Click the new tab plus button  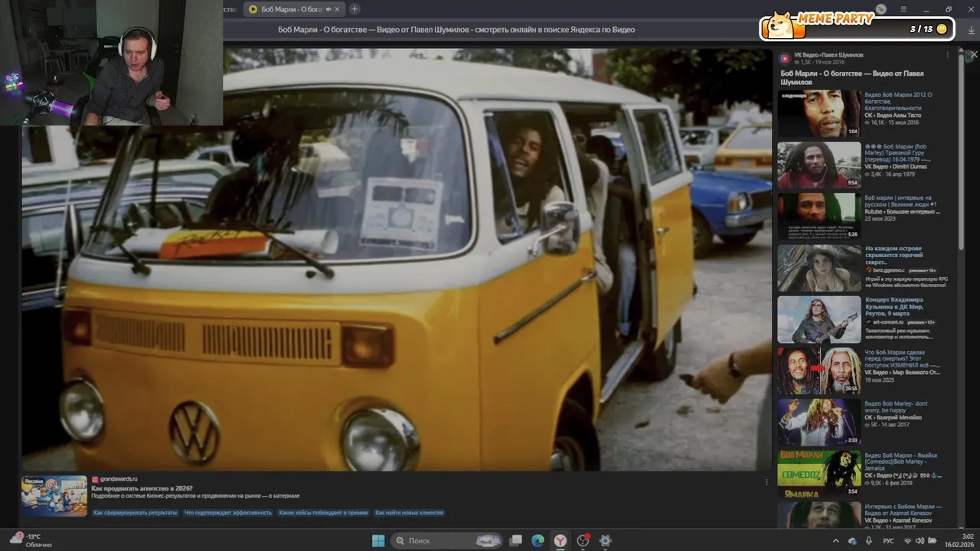[x=354, y=9]
